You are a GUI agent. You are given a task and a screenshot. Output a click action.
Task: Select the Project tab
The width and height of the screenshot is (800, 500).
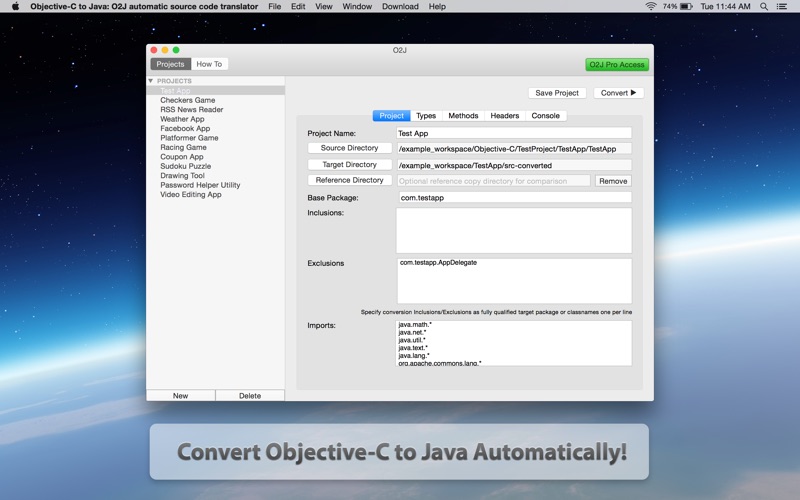click(x=391, y=116)
